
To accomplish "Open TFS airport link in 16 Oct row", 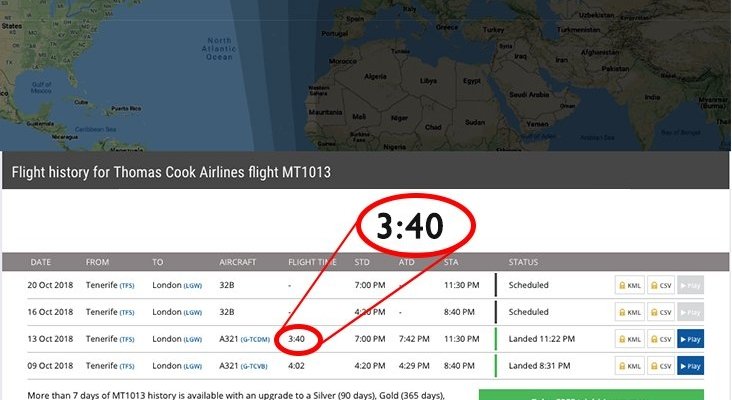I will [127, 313].
